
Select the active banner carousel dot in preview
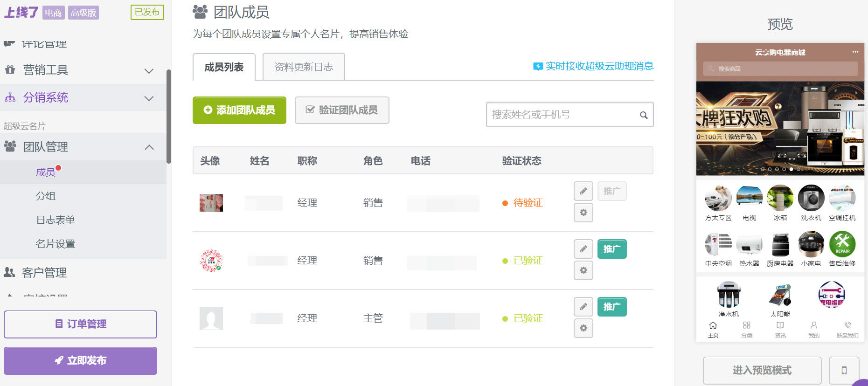[791, 169]
